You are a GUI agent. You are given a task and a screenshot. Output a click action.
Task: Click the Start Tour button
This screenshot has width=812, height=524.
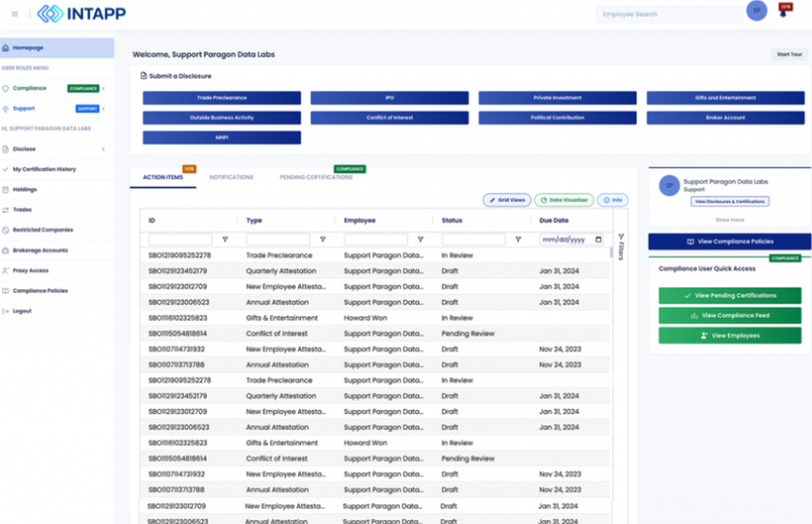(x=789, y=54)
